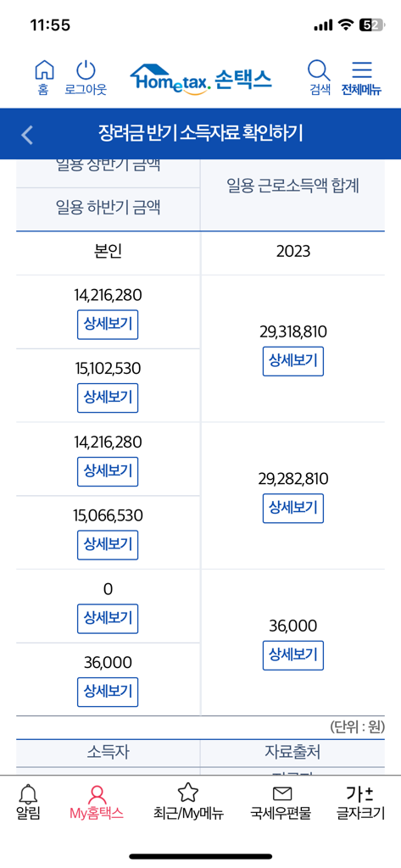Open the full menu hamburger icon

coord(362,70)
